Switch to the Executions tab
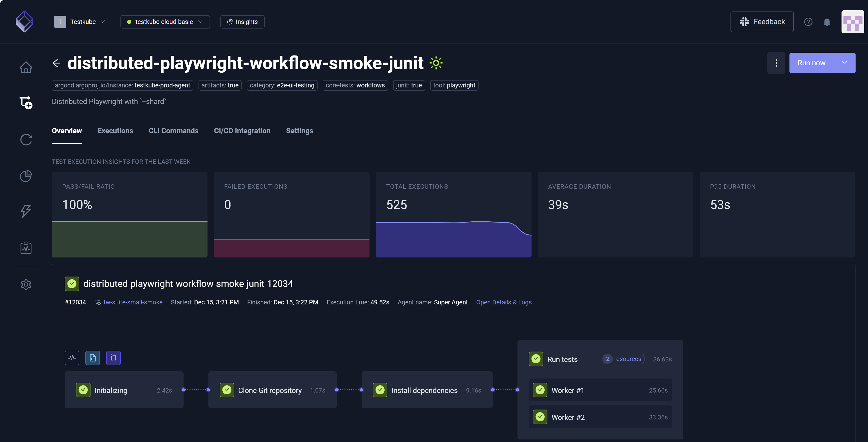The width and height of the screenshot is (868, 442). pyautogui.click(x=115, y=131)
